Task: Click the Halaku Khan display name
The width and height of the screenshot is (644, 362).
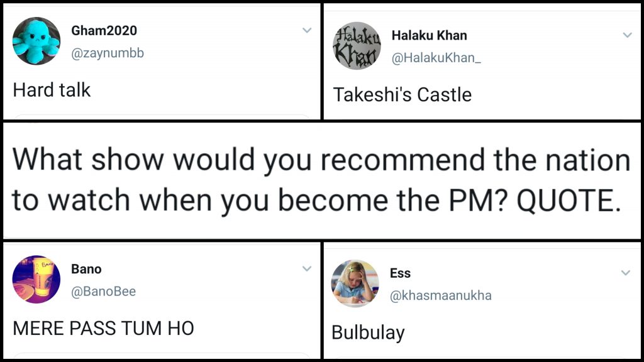Action: click(x=429, y=35)
